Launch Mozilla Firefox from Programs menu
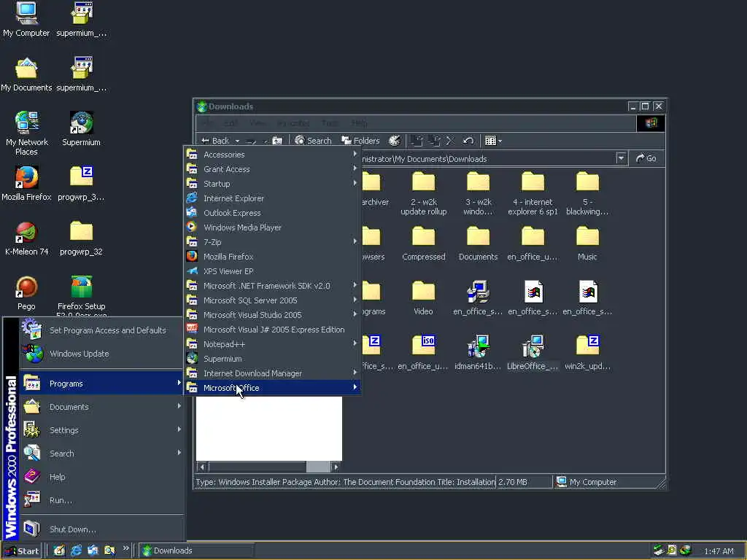Image resolution: width=747 pixels, height=560 pixels. coord(272,257)
